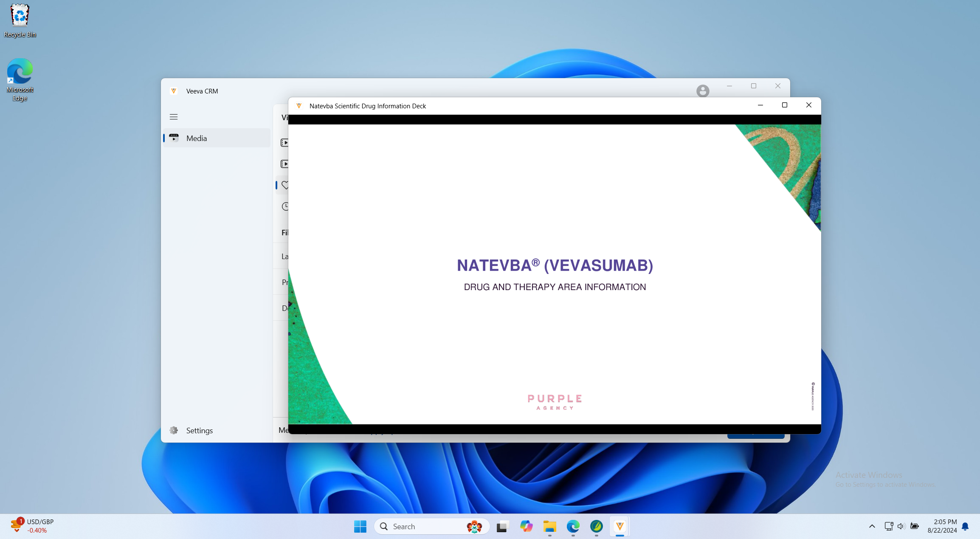Open the date and time flyout
Viewport: 980px width, 539px height.
(942, 526)
